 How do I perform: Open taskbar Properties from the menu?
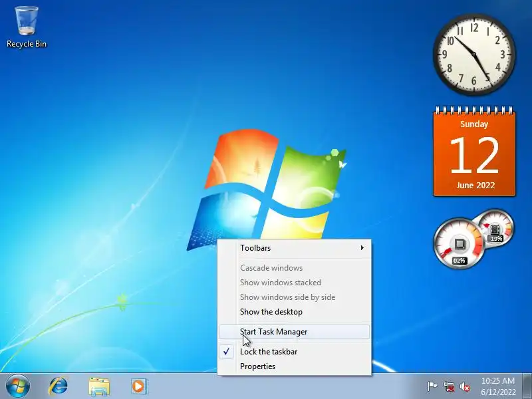[294, 366]
